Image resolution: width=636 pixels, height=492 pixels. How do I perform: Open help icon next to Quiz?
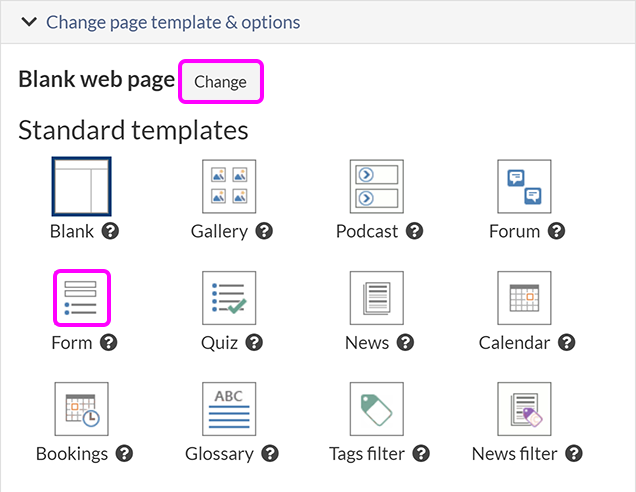click(x=255, y=343)
